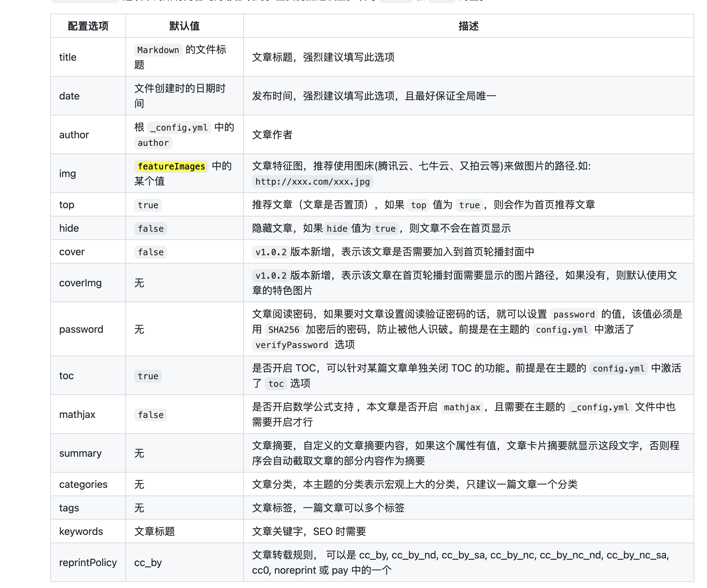
Task: Click the SHA256 code label
Action: [283, 330]
